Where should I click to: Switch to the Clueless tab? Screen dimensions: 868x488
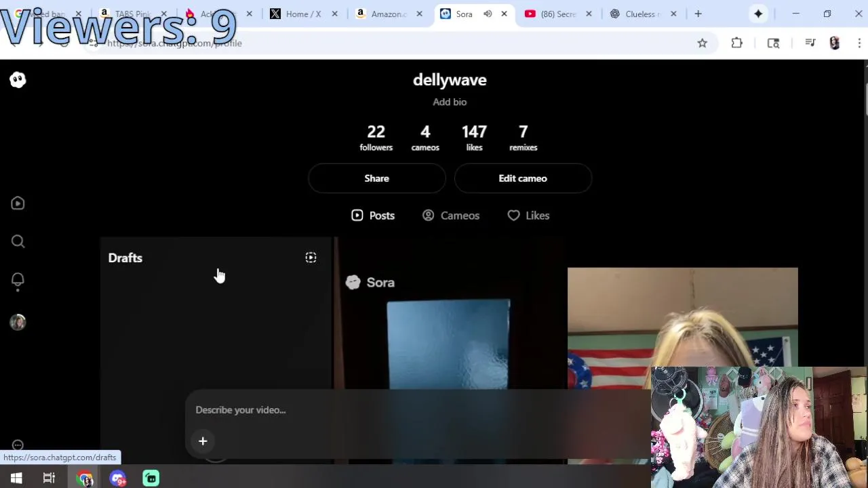click(x=644, y=14)
